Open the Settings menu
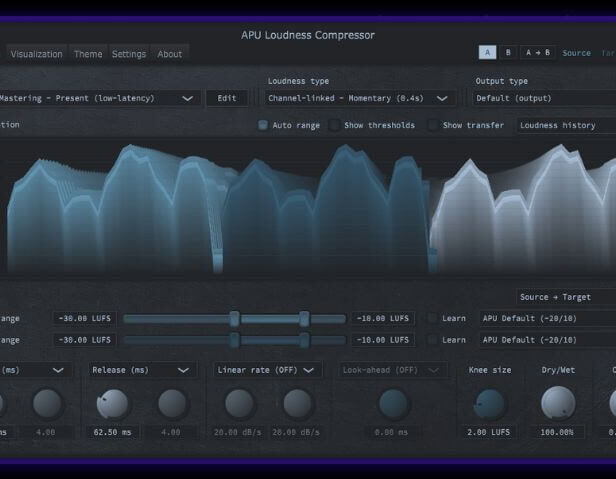 pos(129,54)
